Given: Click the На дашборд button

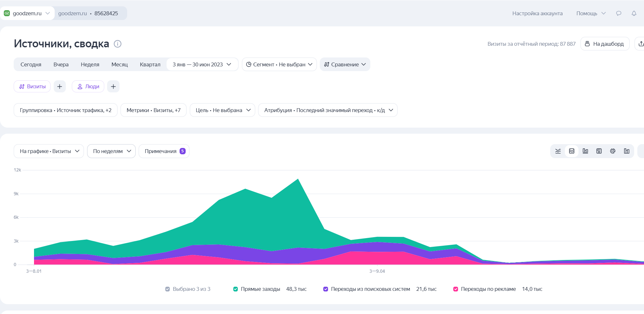Looking at the screenshot, I should pyautogui.click(x=605, y=44).
